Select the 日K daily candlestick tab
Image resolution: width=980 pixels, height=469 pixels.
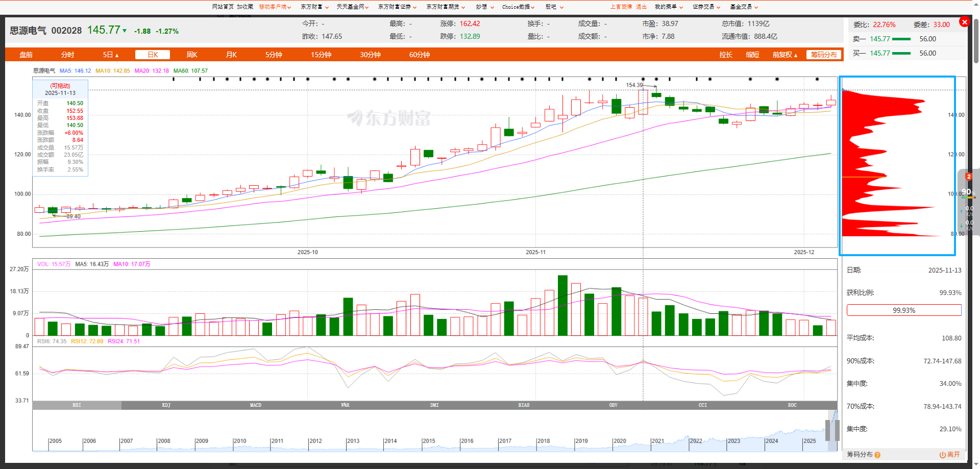pos(153,55)
